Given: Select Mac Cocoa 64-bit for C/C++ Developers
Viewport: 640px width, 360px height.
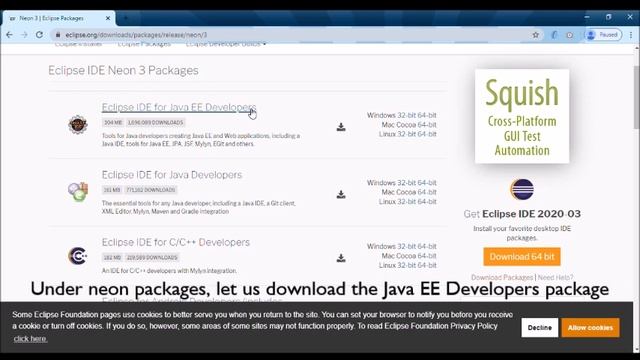Looking at the screenshot, I should coord(427,256).
